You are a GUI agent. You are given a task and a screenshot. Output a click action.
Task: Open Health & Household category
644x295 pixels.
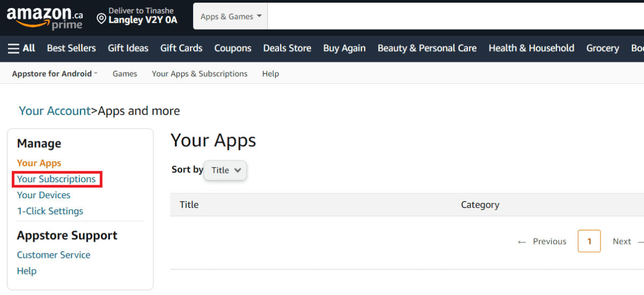point(531,48)
